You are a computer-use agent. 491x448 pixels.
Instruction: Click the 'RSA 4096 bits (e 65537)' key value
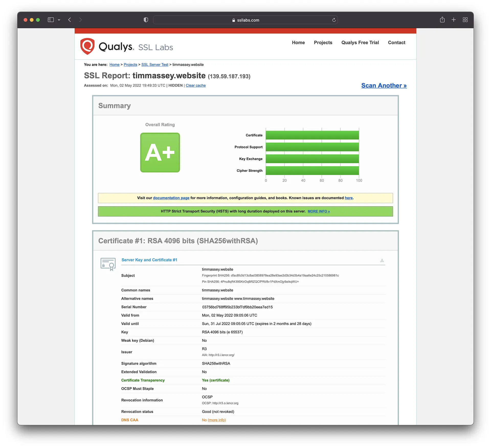[222, 332]
